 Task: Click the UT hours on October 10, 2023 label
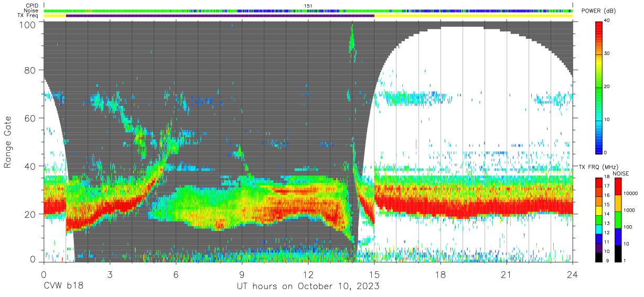click(x=308, y=287)
